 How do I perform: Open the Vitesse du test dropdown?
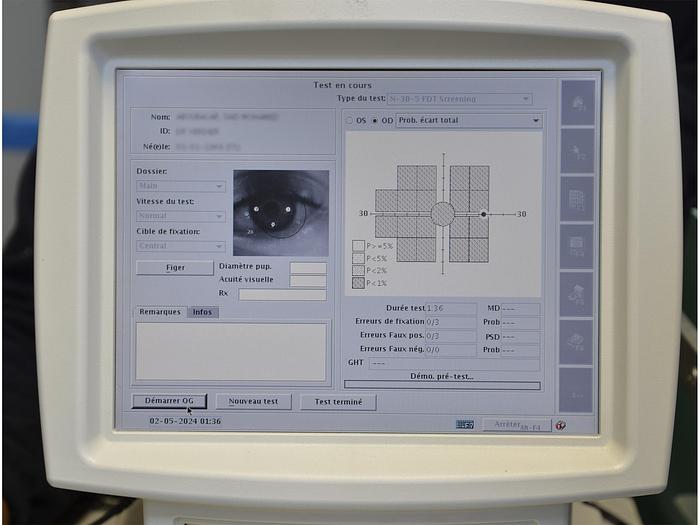pos(181,216)
